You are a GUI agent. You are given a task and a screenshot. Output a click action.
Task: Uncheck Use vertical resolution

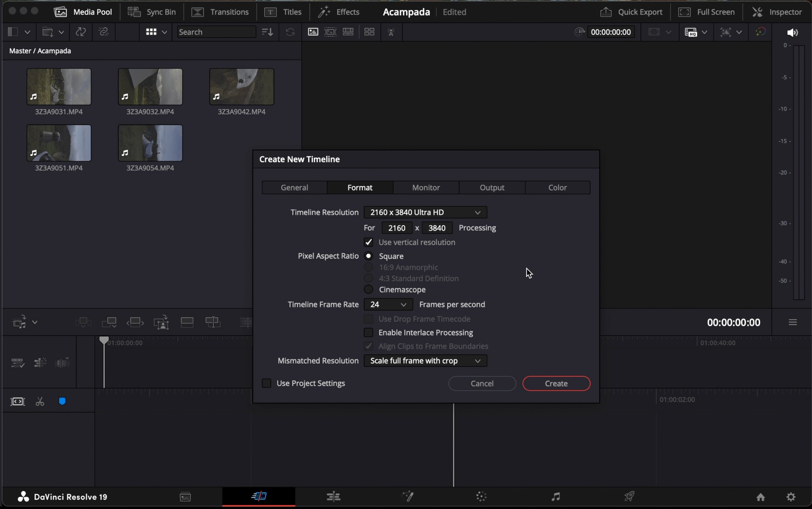[x=368, y=242]
